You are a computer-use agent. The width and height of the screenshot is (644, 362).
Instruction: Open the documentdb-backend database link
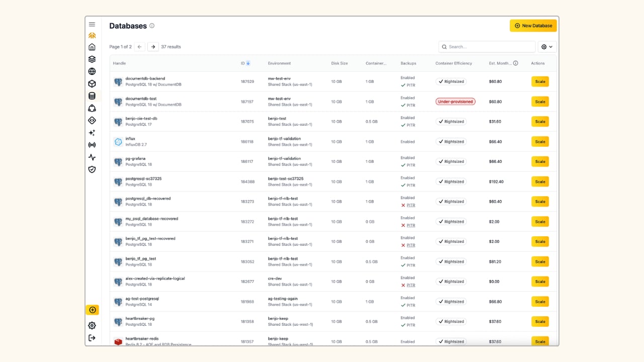(x=145, y=78)
